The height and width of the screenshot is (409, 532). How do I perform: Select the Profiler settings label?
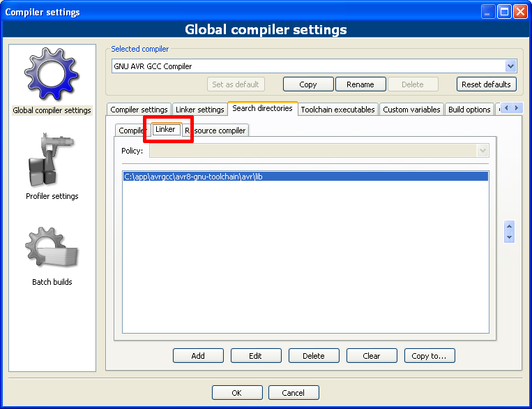pyautogui.click(x=52, y=196)
